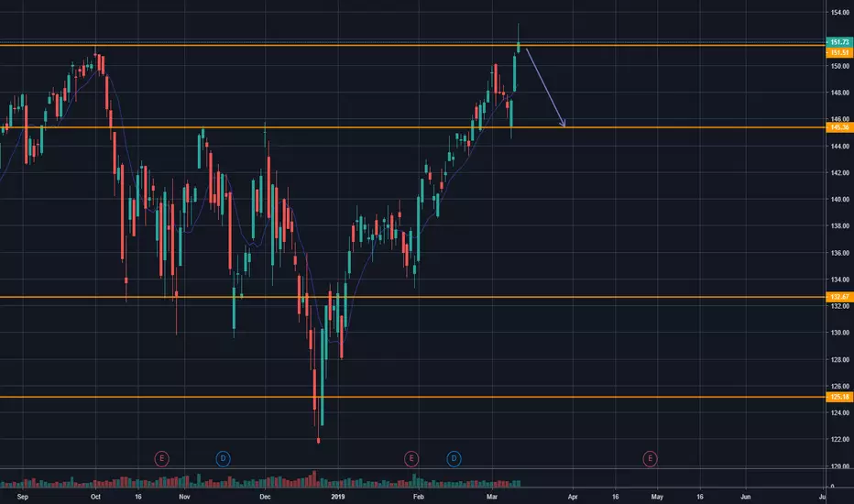Click the 122.00 price axis label

(x=839, y=439)
